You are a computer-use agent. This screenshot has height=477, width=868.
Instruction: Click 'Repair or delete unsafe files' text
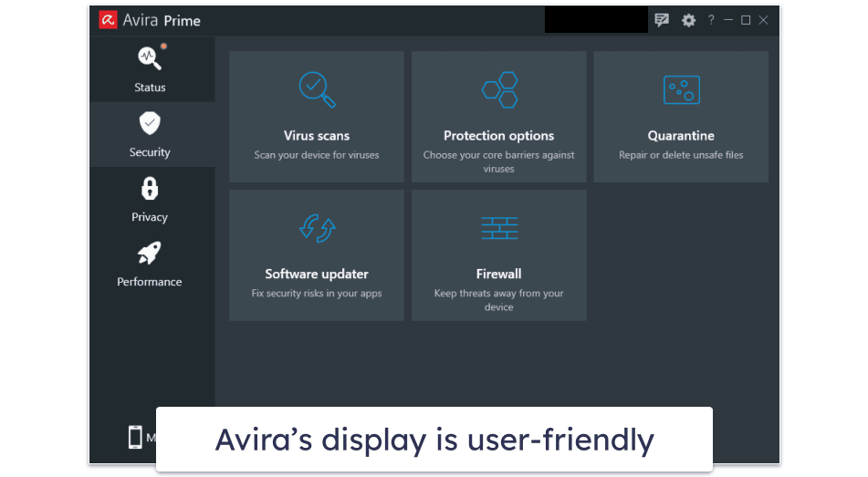681,155
